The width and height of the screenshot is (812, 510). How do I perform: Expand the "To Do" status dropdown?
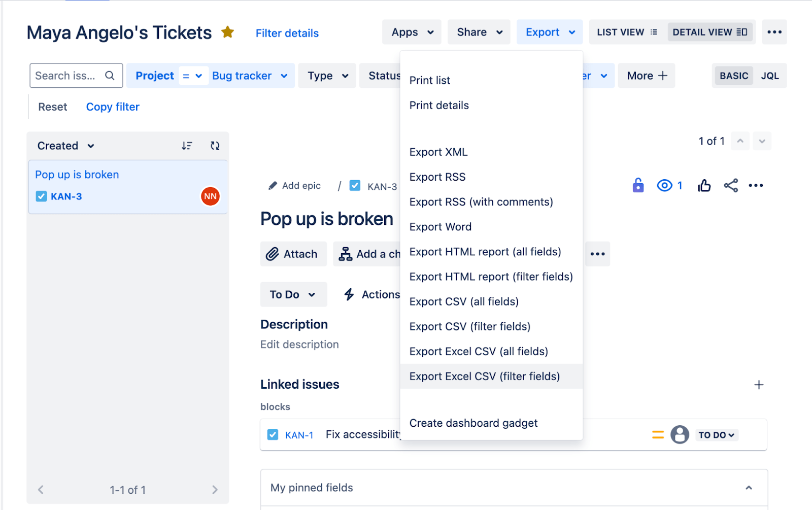click(293, 294)
